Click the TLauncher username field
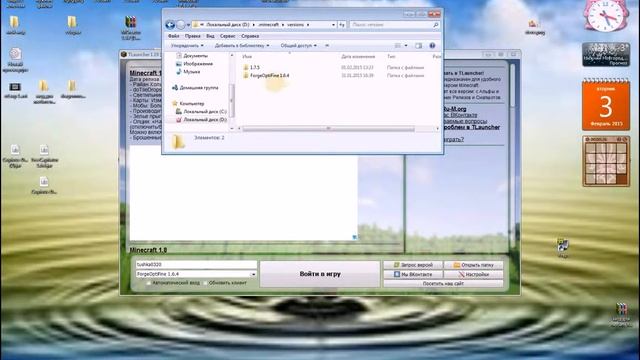This screenshot has height=360, width=640. 196,264
